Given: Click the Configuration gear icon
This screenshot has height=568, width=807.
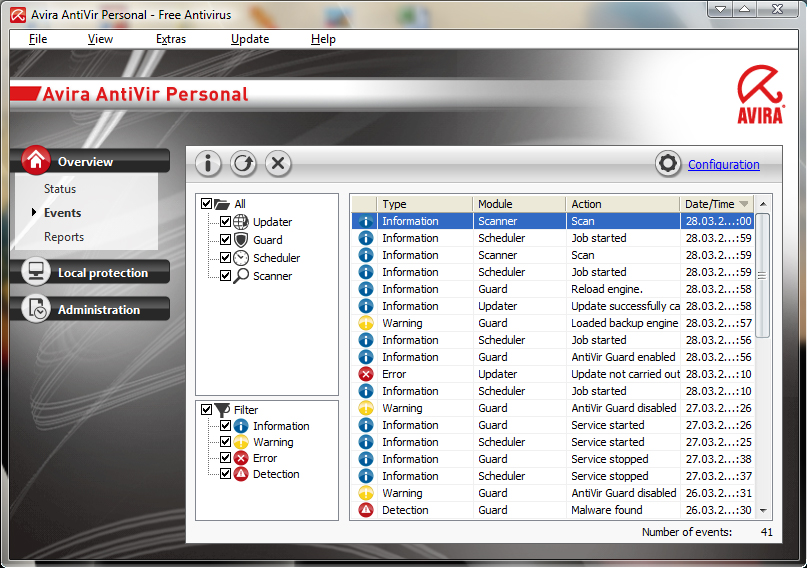Looking at the screenshot, I should coord(668,164).
